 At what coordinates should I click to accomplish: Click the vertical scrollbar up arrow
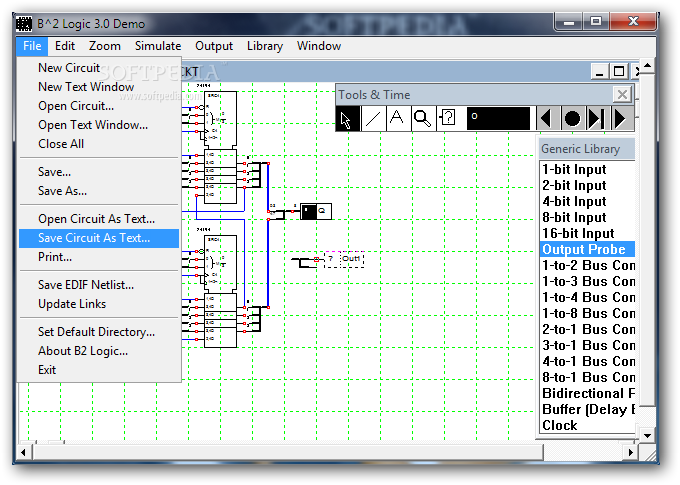647,66
